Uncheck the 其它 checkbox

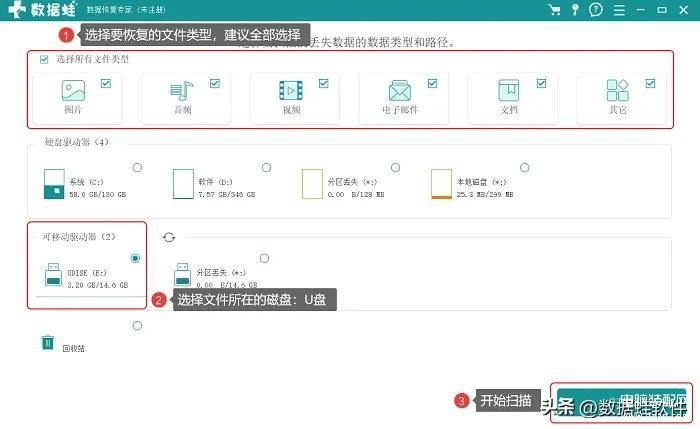(x=650, y=83)
